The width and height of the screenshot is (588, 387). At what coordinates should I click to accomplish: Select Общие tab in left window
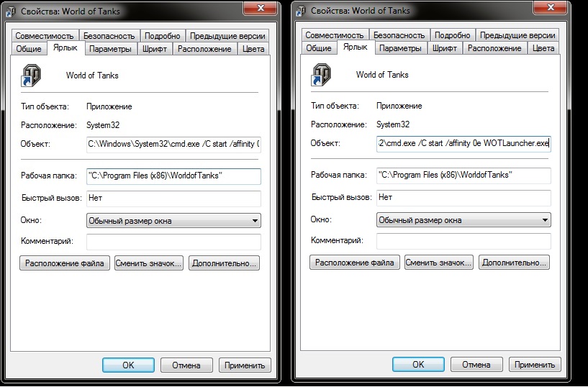point(29,49)
